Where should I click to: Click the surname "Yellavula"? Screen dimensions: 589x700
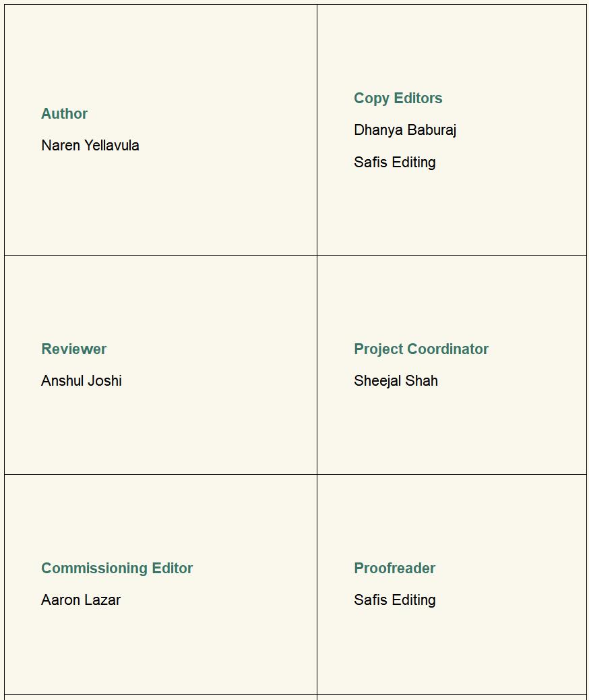(112, 146)
